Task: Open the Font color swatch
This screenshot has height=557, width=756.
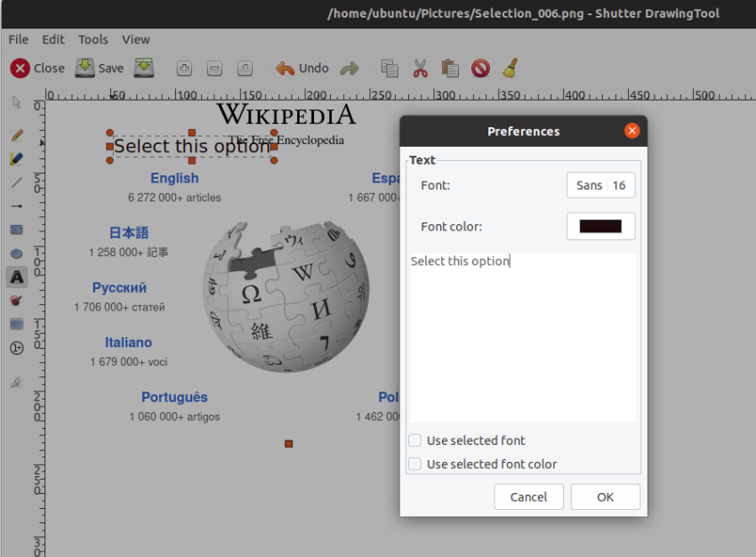Action: 600,226
